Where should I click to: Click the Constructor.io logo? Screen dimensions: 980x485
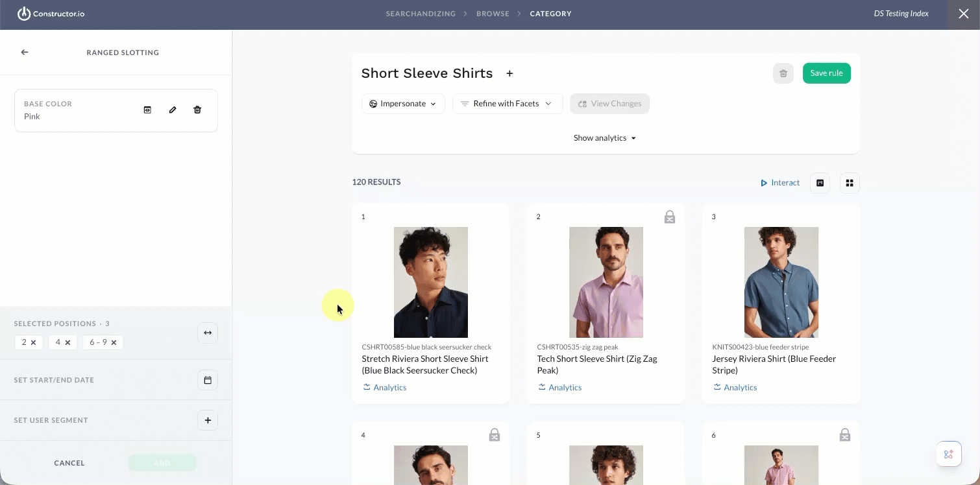click(x=51, y=14)
